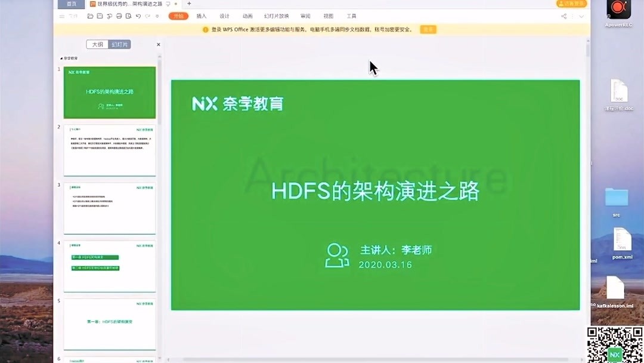Switch to the 插入 ribbon tab
Image resolution: width=644 pixels, height=363 pixels.
(x=202, y=16)
